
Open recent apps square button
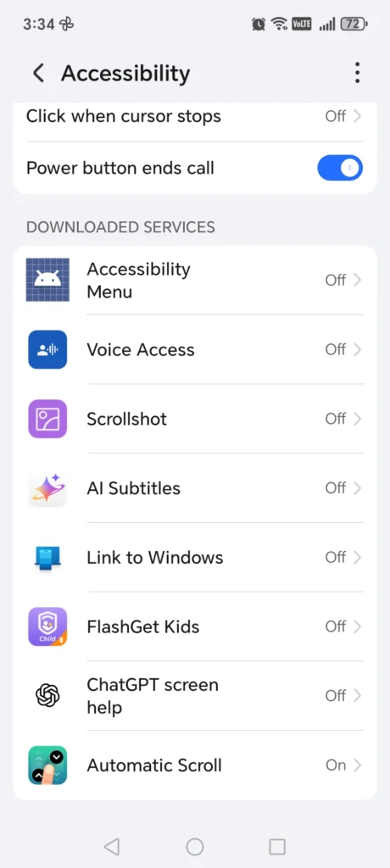pos(277,846)
